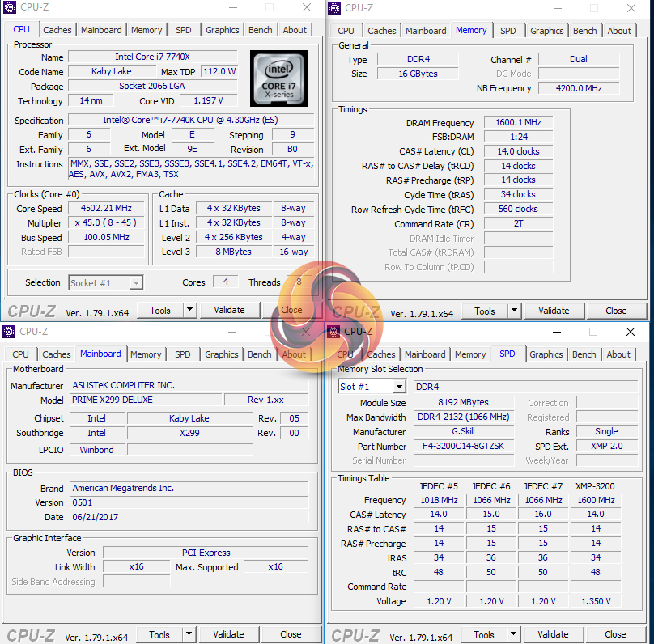
Task: Select Caches tab in the Mainboard window
Action: [x=57, y=354]
